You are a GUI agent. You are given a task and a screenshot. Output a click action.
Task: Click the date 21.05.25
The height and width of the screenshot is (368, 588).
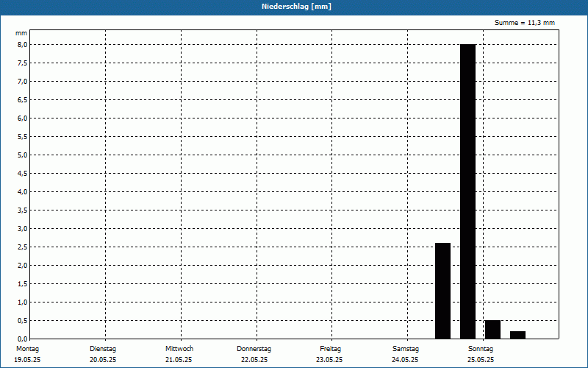pyautogui.click(x=179, y=360)
